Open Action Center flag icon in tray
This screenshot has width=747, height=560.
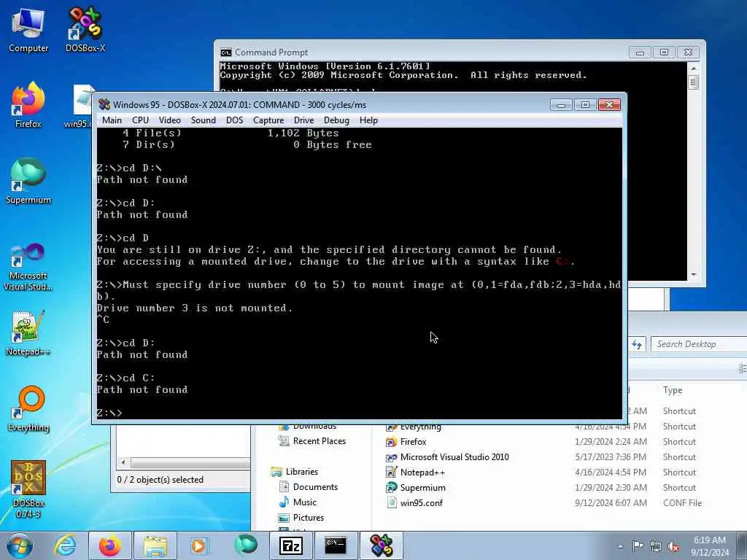638,545
